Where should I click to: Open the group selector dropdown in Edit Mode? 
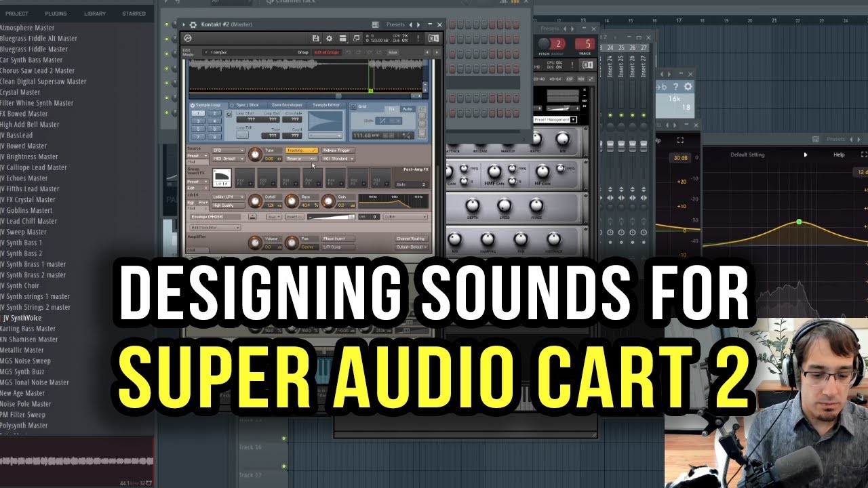click(256, 52)
